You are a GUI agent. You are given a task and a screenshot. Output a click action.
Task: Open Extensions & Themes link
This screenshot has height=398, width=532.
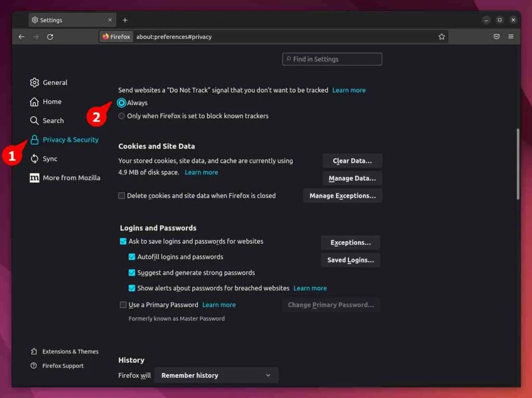point(64,351)
